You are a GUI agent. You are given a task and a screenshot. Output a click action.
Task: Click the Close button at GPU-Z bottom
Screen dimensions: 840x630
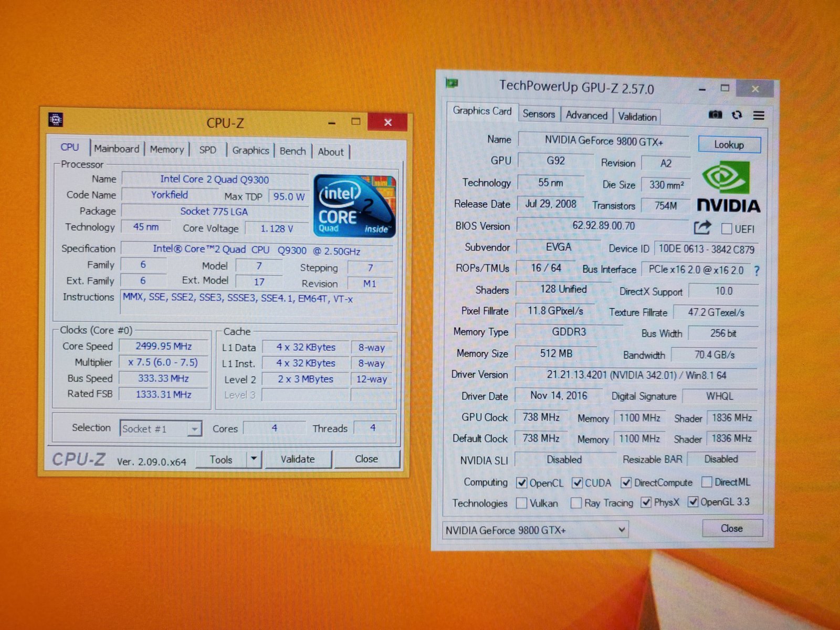(732, 528)
